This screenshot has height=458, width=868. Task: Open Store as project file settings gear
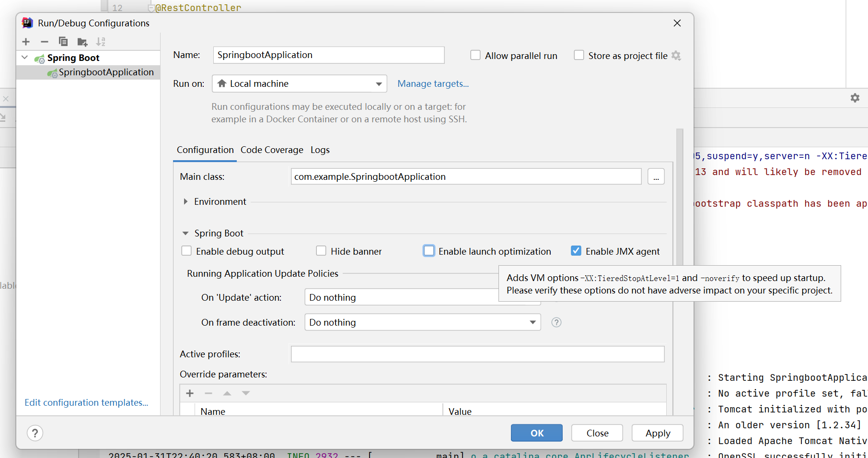676,56
